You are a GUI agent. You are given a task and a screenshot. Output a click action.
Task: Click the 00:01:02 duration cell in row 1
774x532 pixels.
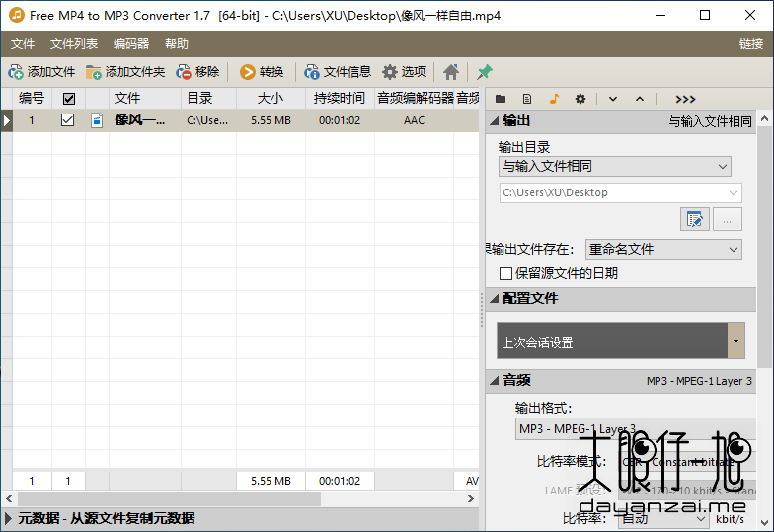(340, 120)
